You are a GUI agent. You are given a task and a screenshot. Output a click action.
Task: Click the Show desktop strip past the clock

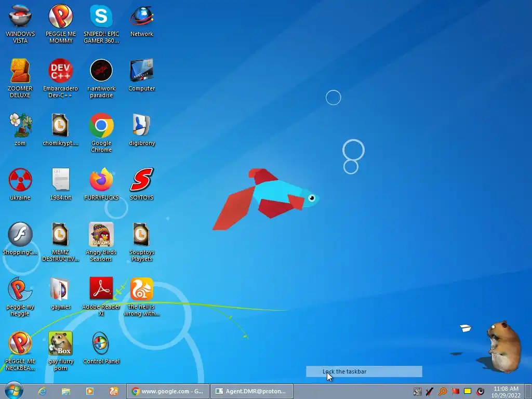coord(528,391)
